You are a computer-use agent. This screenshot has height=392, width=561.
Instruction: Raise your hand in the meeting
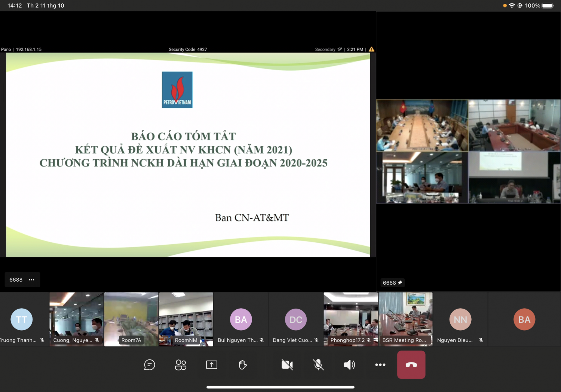(x=243, y=365)
